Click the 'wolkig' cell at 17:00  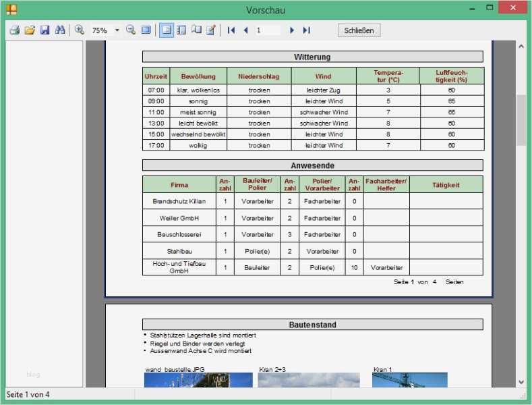click(198, 145)
